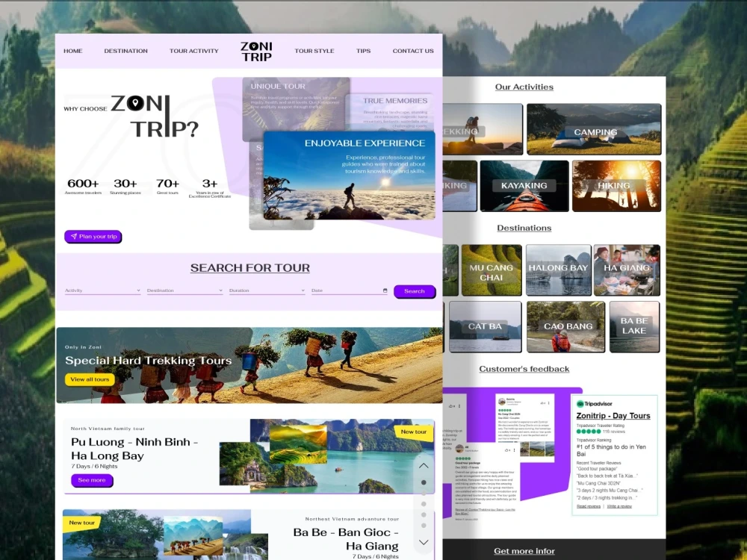Click the Customer's feedback heading link

click(x=524, y=369)
